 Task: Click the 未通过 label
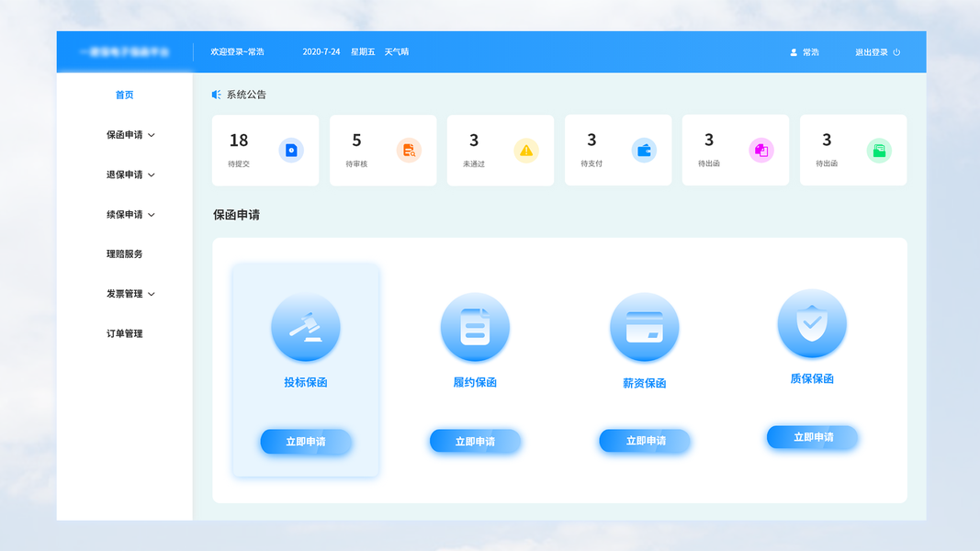tap(474, 164)
